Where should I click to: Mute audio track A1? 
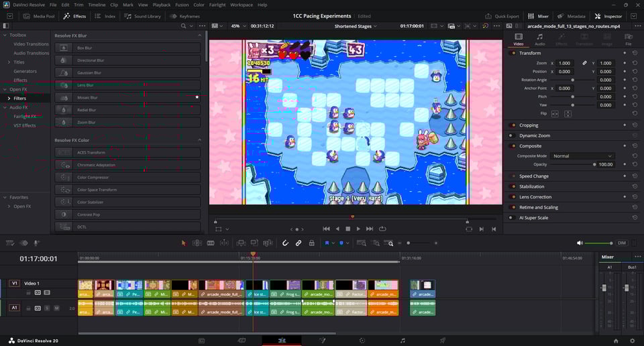[x=56, y=308]
